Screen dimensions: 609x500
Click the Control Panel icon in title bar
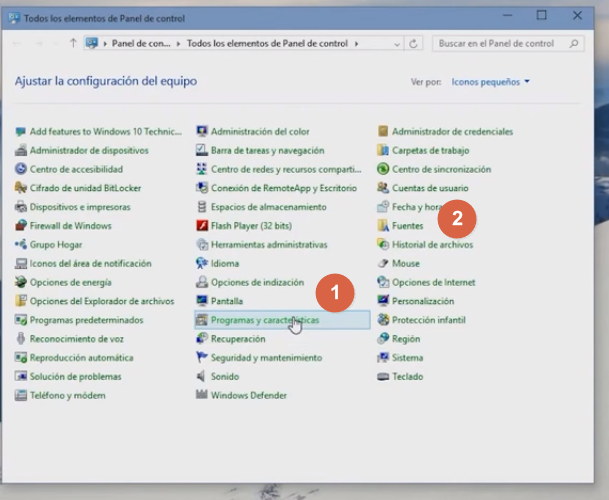coord(14,18)
